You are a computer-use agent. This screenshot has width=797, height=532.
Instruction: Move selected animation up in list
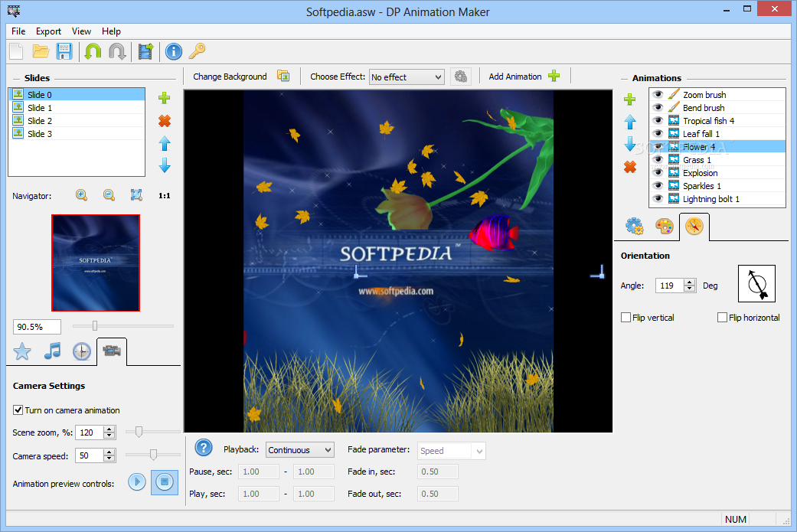[630, 122]
